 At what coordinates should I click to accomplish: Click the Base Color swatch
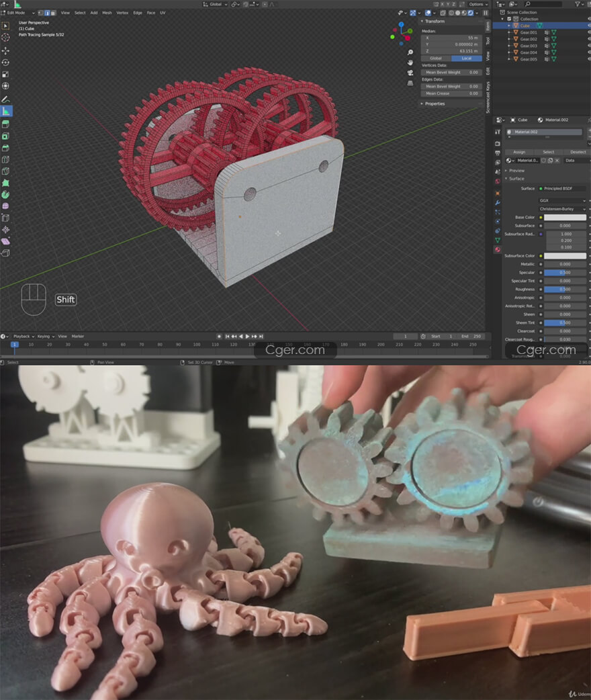tap(565, 218)
